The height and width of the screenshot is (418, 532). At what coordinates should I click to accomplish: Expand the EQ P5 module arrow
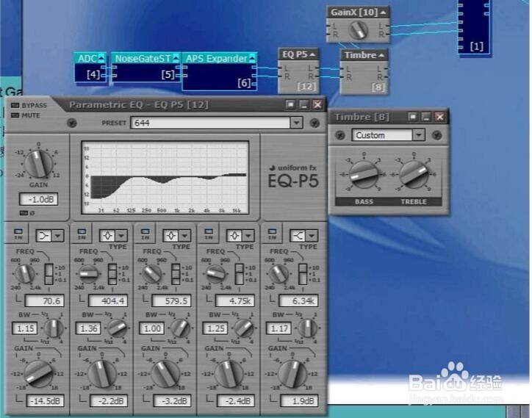(x=312, y=54)
